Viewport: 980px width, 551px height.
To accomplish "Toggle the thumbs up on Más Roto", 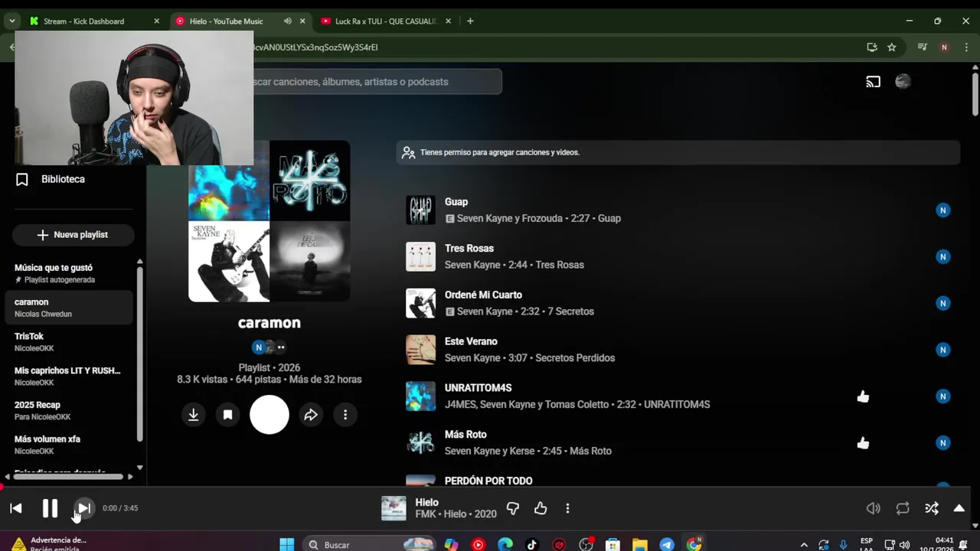I will tap(863, 443).
